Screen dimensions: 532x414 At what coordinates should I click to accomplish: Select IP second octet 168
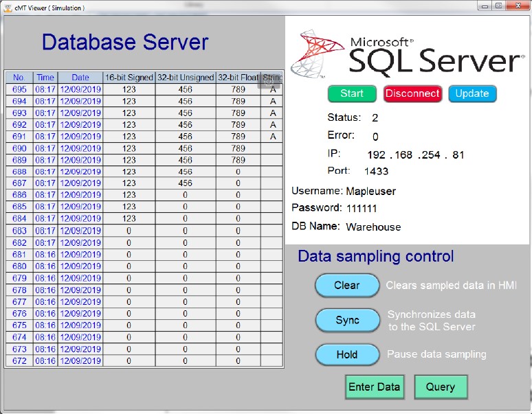pyautogui.click(x=403, y=155)
